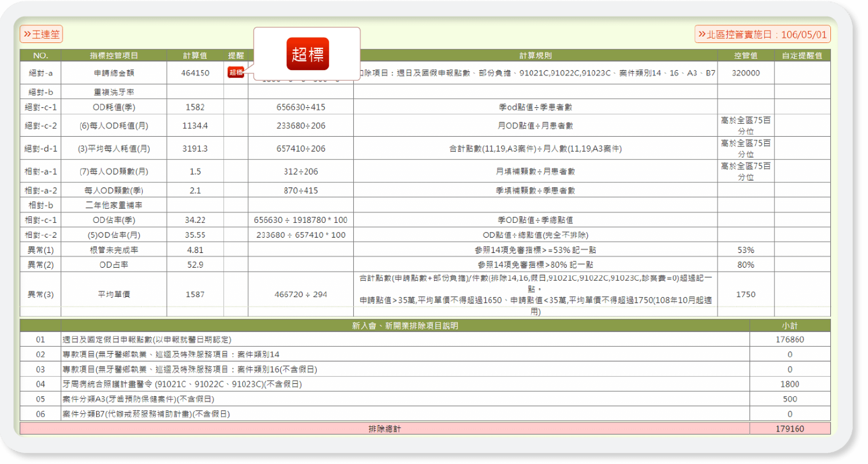Click the 自定提醒值 cell for 異常(3)
Screen dimensions: 868x464
802,294
